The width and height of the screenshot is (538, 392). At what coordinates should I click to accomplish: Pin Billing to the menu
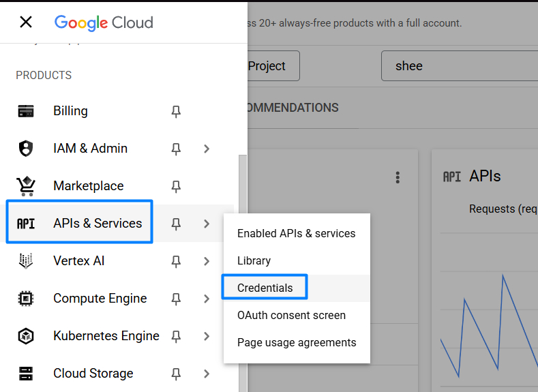[176, 111]
